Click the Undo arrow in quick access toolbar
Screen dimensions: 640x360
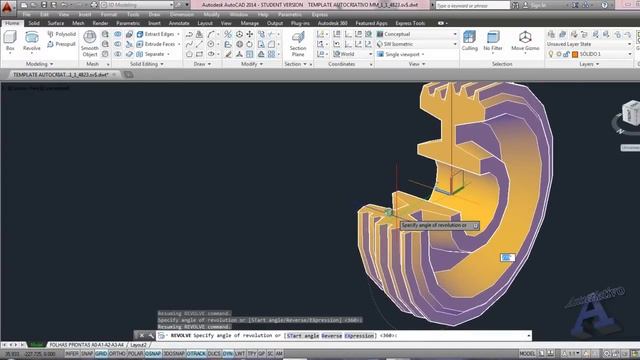(x=64, y=5)
